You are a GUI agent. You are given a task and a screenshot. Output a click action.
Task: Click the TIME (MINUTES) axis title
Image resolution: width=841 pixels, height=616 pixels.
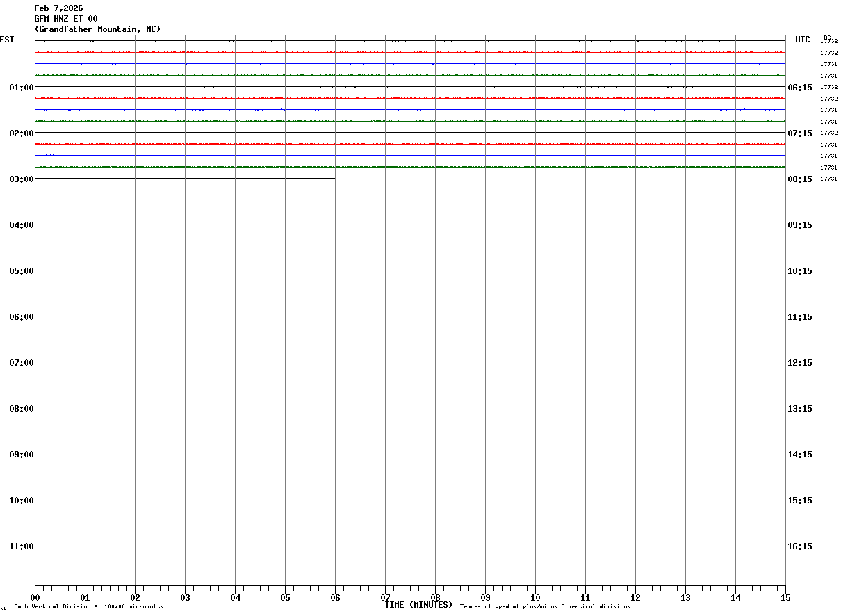pyautogui.click(x=418, y=605)
